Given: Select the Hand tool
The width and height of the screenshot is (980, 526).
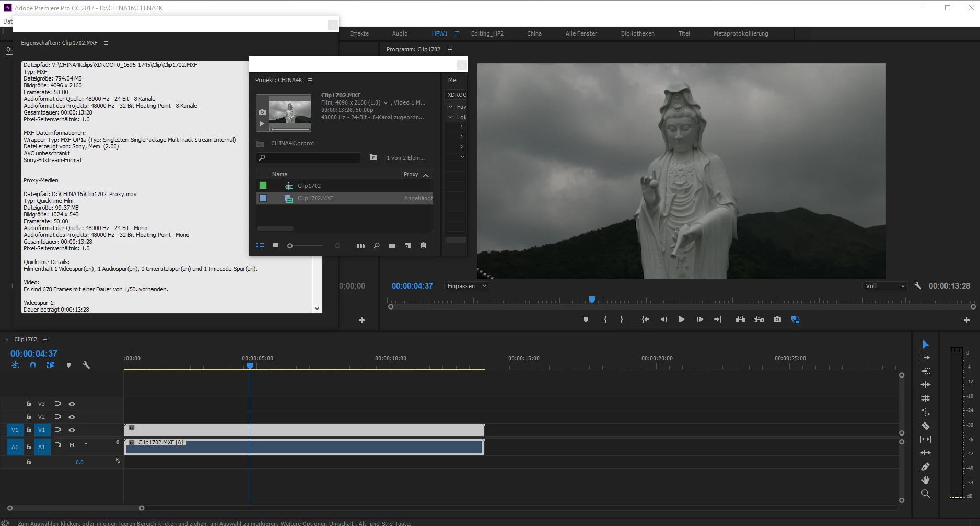Looking at the screenshot, I should click(x=926, y=480).
